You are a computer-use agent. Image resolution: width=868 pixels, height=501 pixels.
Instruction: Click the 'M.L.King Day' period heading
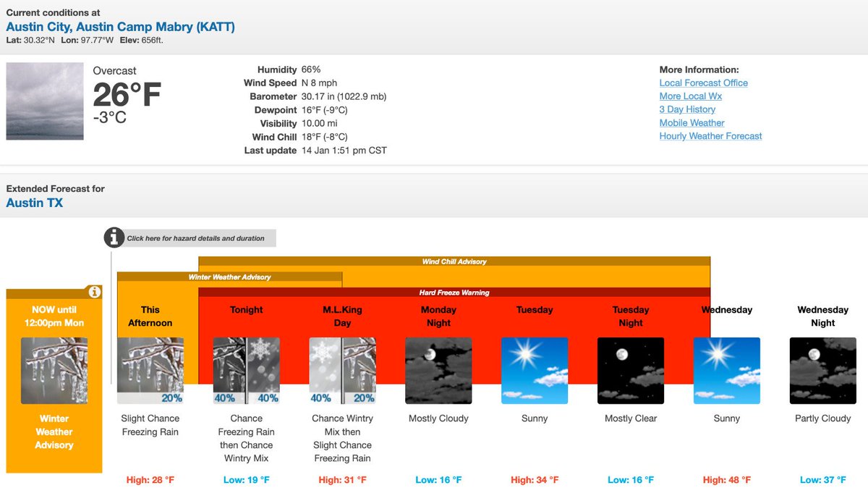tap(342, 316)
